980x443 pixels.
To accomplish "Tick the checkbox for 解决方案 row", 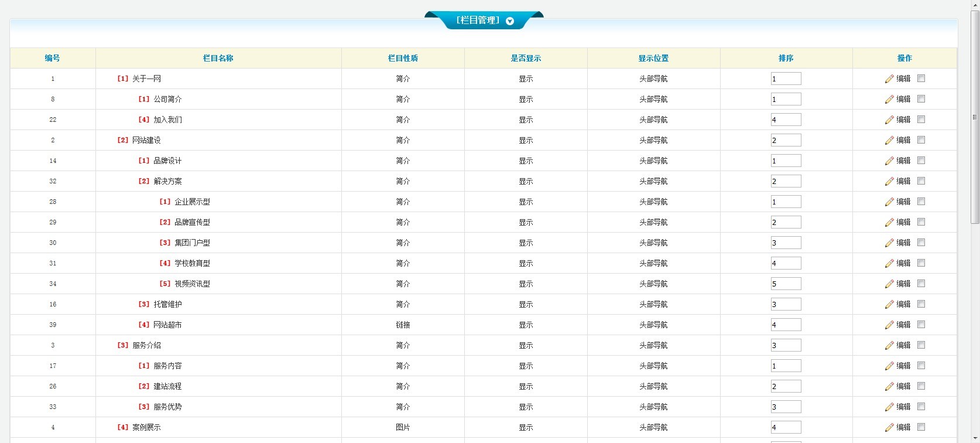I will pyautogui.click(x=921, y=181).
